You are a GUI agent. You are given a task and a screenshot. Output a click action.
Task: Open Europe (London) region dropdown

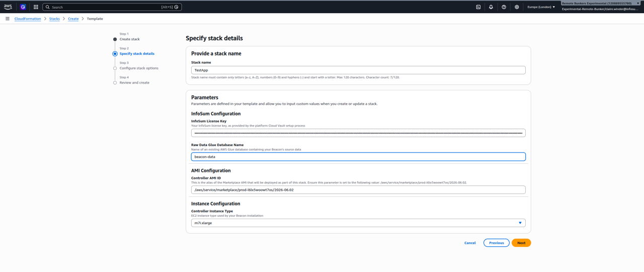point(541,7)
